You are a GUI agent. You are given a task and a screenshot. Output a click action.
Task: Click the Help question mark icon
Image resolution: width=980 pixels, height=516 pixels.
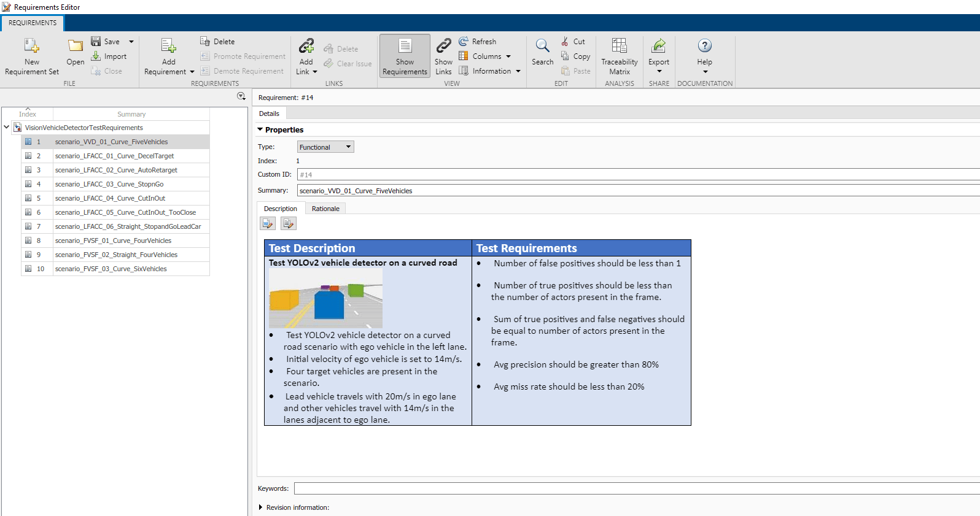point(705,45)
